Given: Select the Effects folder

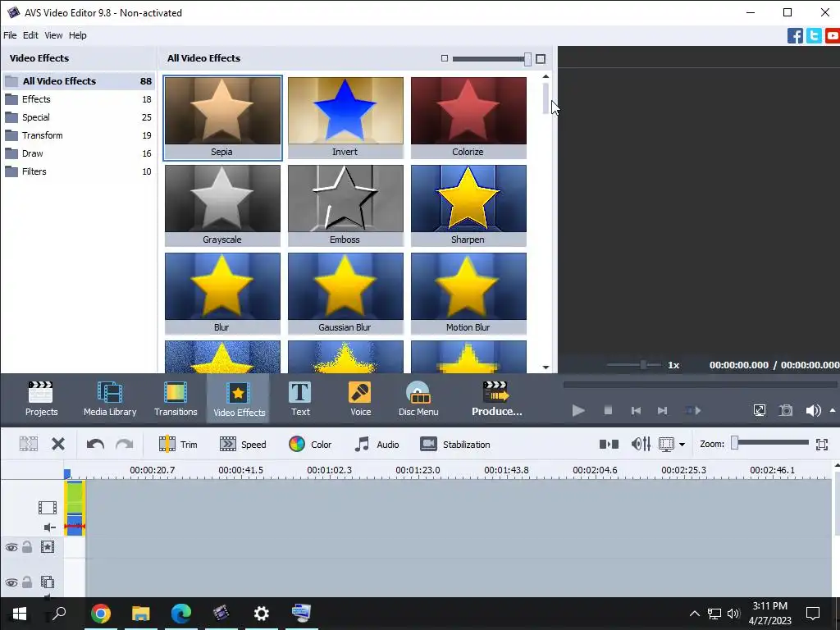Looking at the screenshot, I should pos(78,99).
